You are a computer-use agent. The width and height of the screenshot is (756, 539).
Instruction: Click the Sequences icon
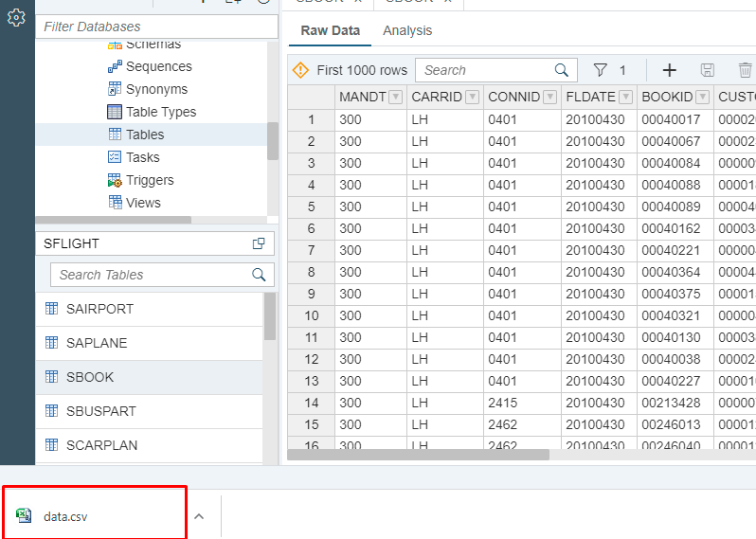tap(115, 66)
